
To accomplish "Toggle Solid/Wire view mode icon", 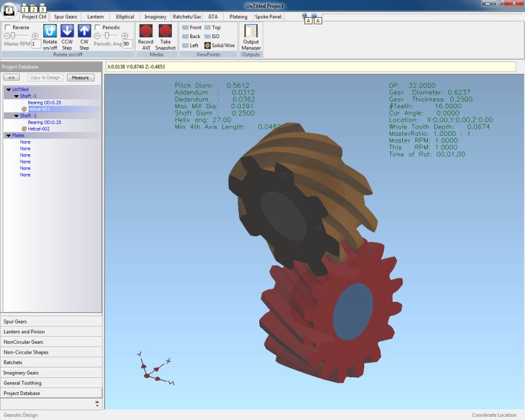I will pyautogui.click(x=207, y=45).
